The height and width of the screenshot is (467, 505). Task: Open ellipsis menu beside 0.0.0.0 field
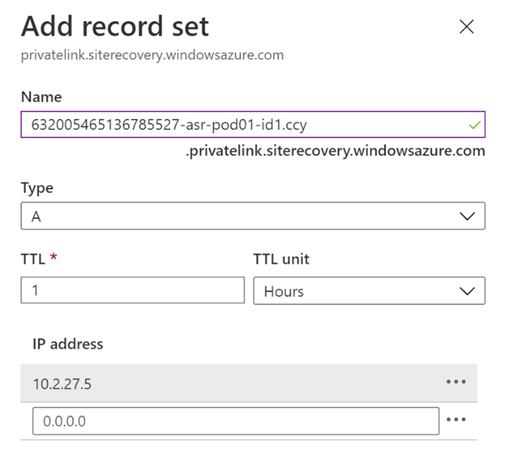(x=456, y=419)
